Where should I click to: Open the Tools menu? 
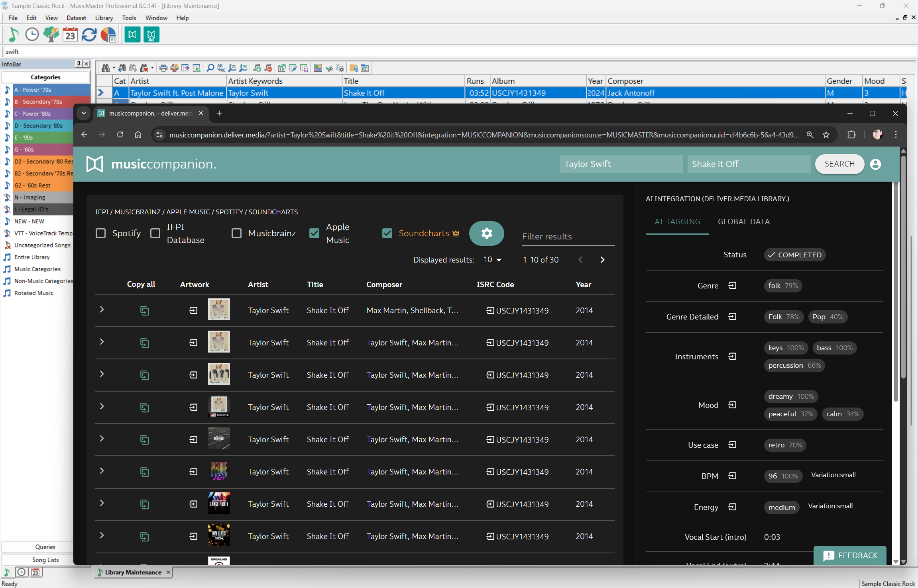129,18
